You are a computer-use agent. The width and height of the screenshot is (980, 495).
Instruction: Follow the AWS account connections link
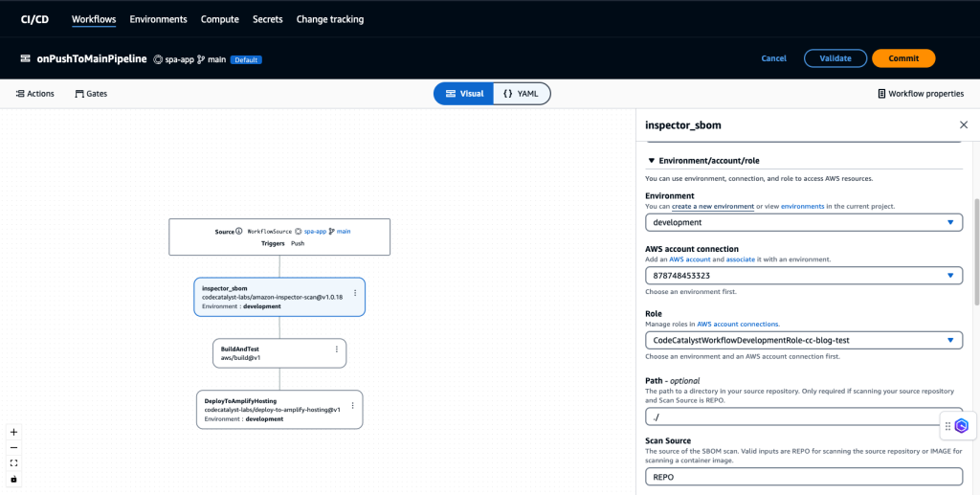tap(738, 324)
